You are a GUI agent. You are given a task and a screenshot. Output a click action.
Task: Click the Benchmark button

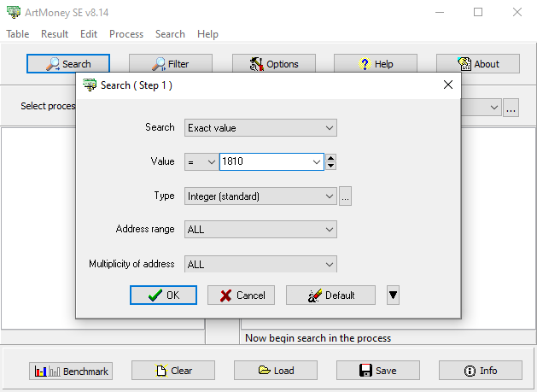[71, 372]
